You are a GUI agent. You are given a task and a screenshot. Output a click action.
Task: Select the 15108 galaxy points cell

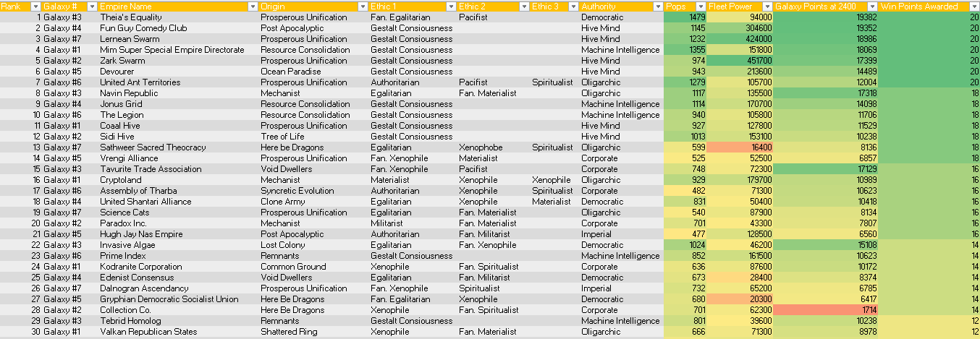click(x=826, y=245)
